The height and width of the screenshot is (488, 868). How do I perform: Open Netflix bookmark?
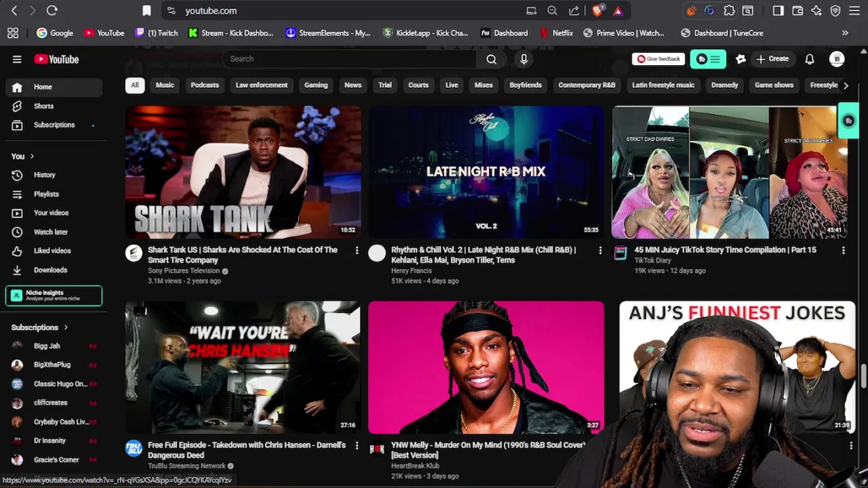click(x=557, y=33)
